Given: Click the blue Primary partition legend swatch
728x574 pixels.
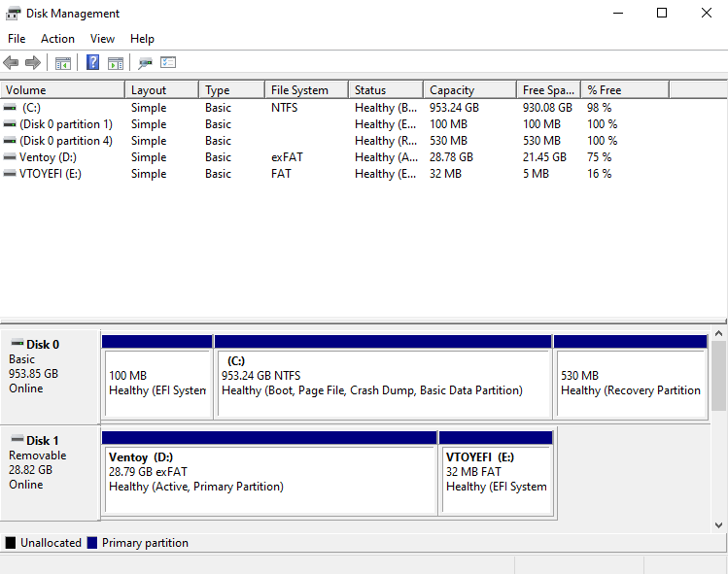Looking at the screenshot, I should coord(92,543).
